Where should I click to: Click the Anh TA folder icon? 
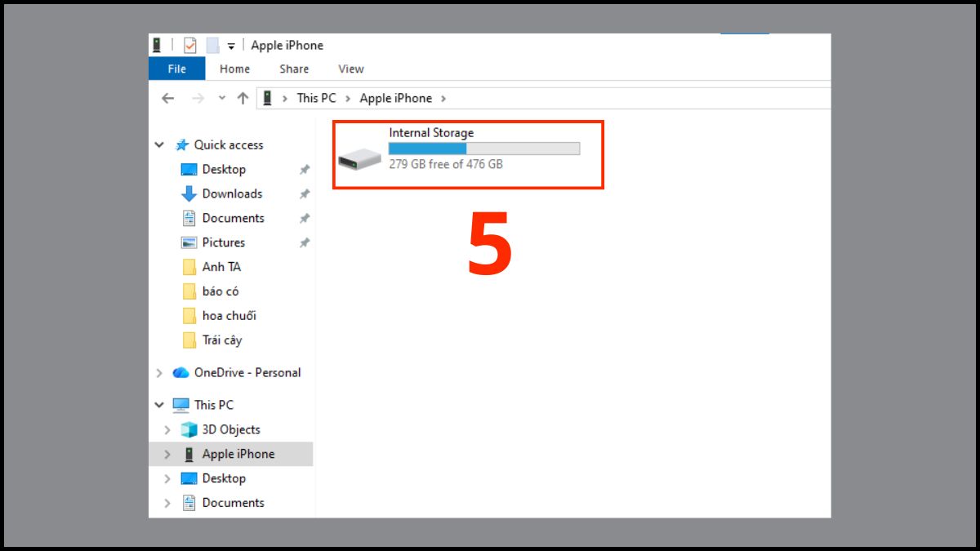click(x=189, y=267)
